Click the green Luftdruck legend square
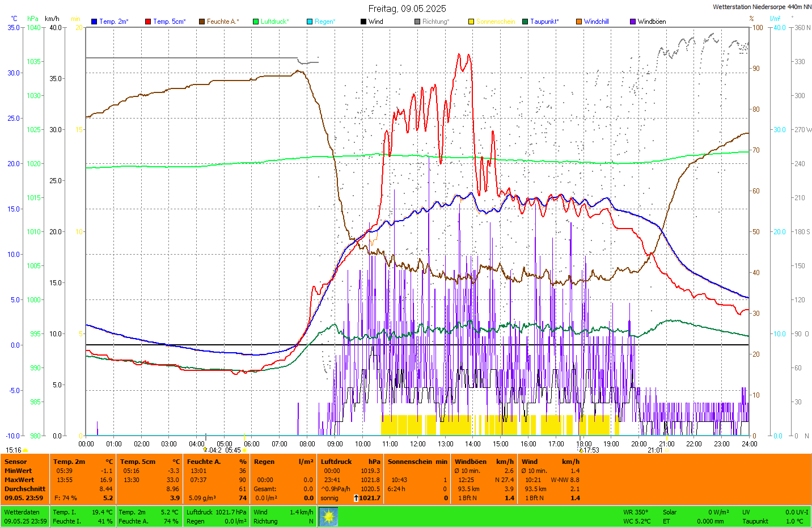The width and height of the screenshot is (812, 528). coord(256,22)
